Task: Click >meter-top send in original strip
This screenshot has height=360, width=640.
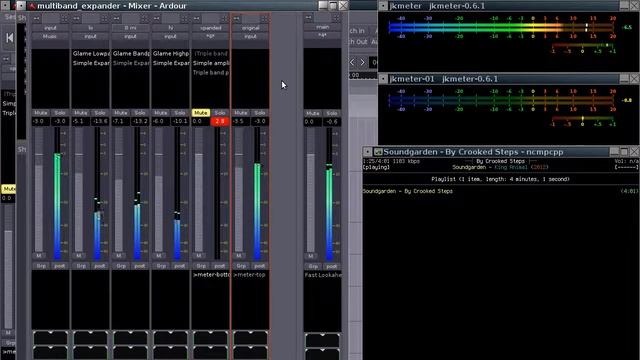Action: (250, 275)
